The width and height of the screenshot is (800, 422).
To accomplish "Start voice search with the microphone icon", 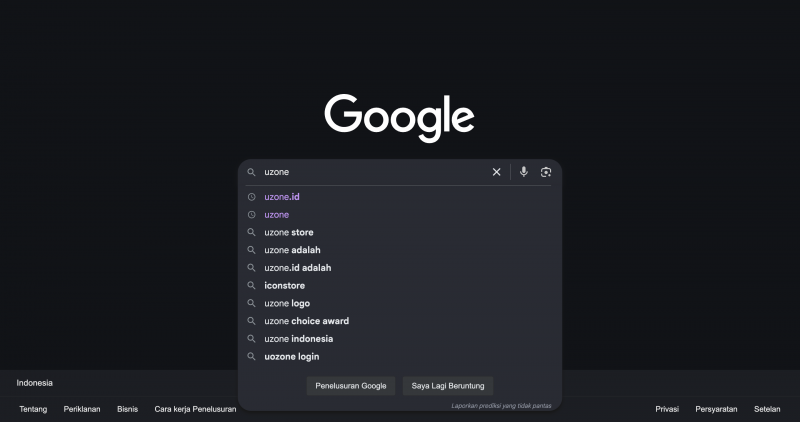I will [523, 172].
